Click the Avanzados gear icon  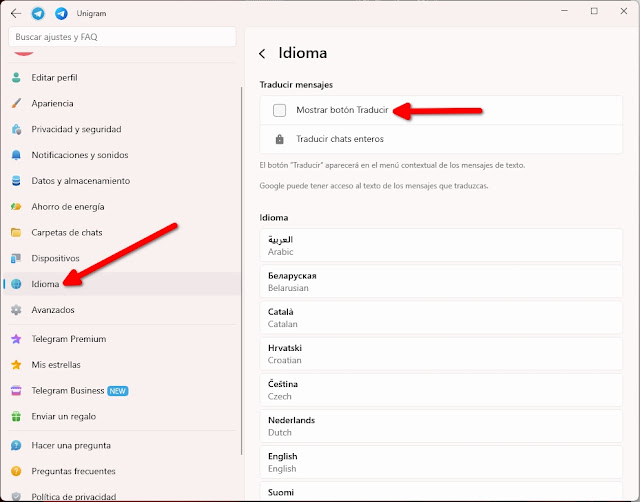pos(16,310)
